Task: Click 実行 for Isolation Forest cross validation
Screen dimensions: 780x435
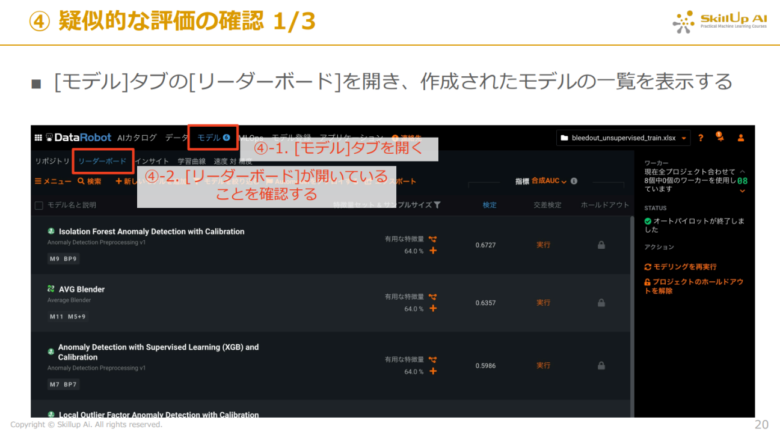Action: tap(543, 244)
